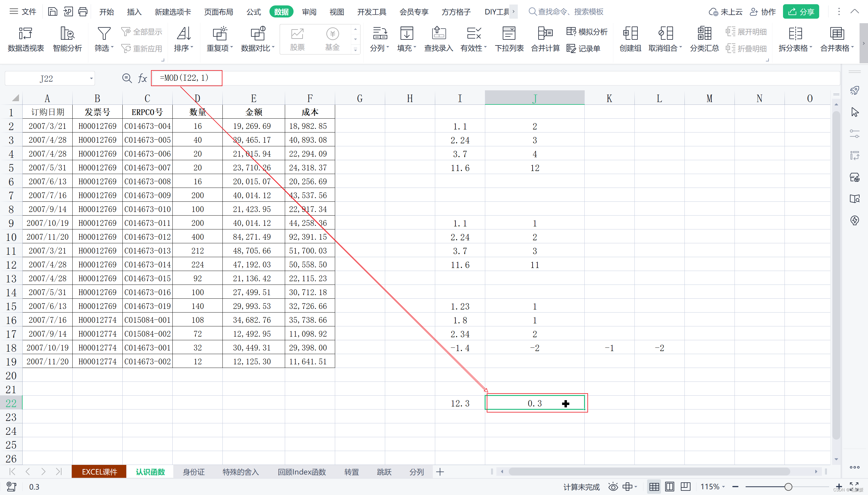Click the formula bar showing =MOD(I22,1)
This screenshot has width=868, height=495.
[x=495, y=78]
